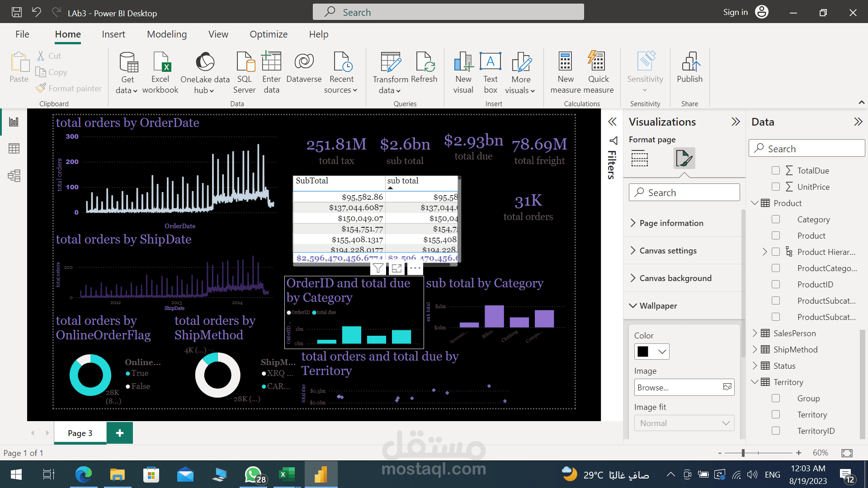Screen dimensions: 868x488
Task: Click the filter icon on table visual
Action: (x=378, y=268)
